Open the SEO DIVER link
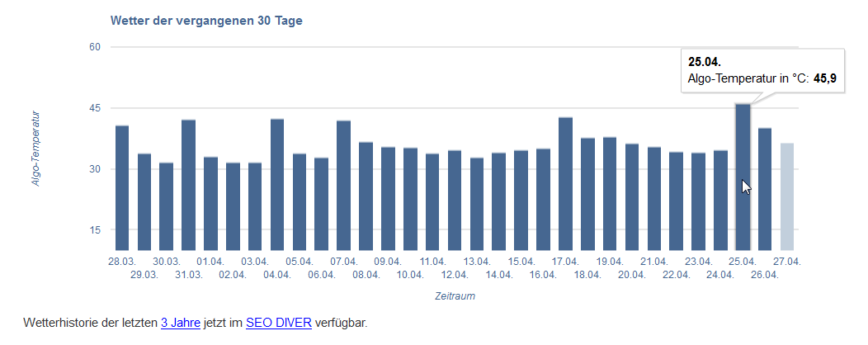Viewport: 868px width, 345px height. [x=278, y=323]
